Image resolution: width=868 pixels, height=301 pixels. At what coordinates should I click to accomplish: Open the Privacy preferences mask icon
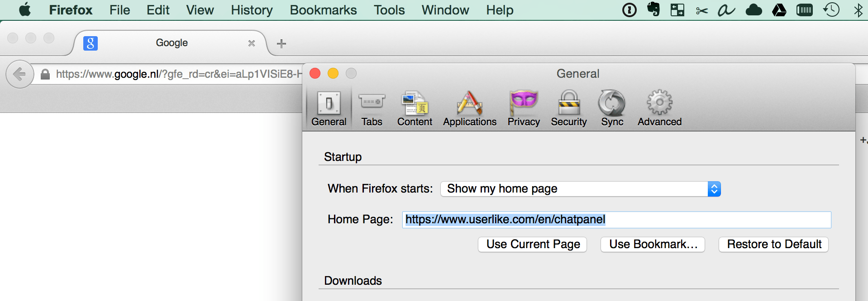point(524,102)
